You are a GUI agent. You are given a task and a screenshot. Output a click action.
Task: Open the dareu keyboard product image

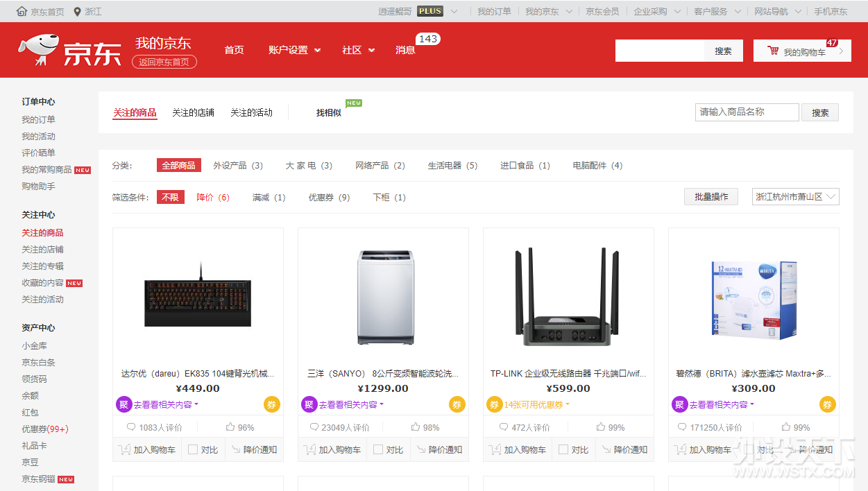click(x=198, y=295)
